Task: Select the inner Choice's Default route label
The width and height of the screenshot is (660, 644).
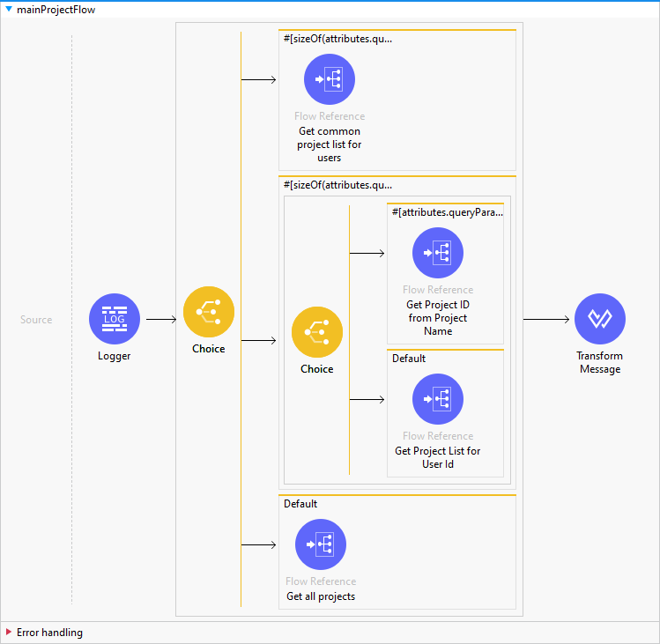Action: click(x=409, y=359)
